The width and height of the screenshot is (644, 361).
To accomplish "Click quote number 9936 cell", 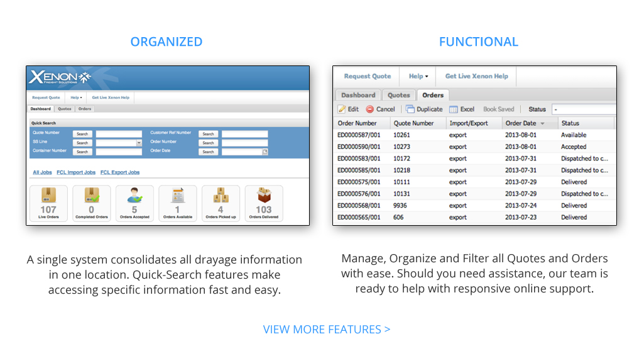I will pyautogui.click(x=400, y=206).
